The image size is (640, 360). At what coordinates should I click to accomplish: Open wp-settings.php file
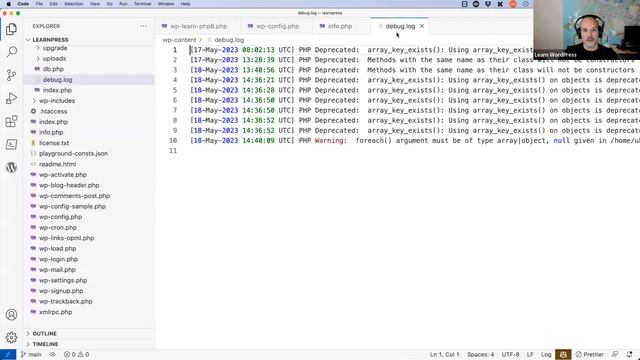click(x=63, y=280)
